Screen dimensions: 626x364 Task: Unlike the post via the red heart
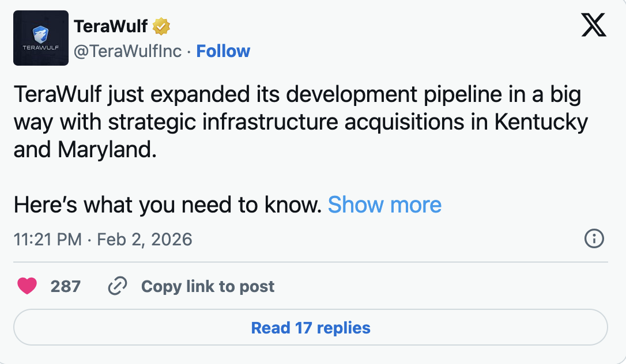pyautogui.click(x=27, y=285)
